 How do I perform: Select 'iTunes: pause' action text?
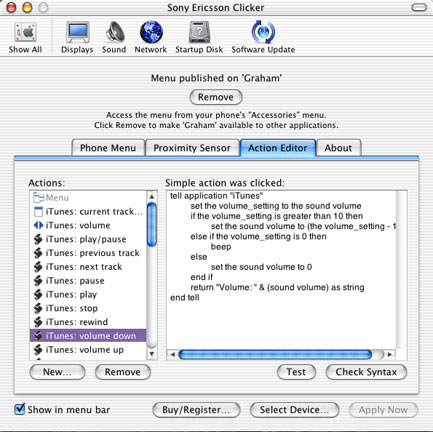75,281
